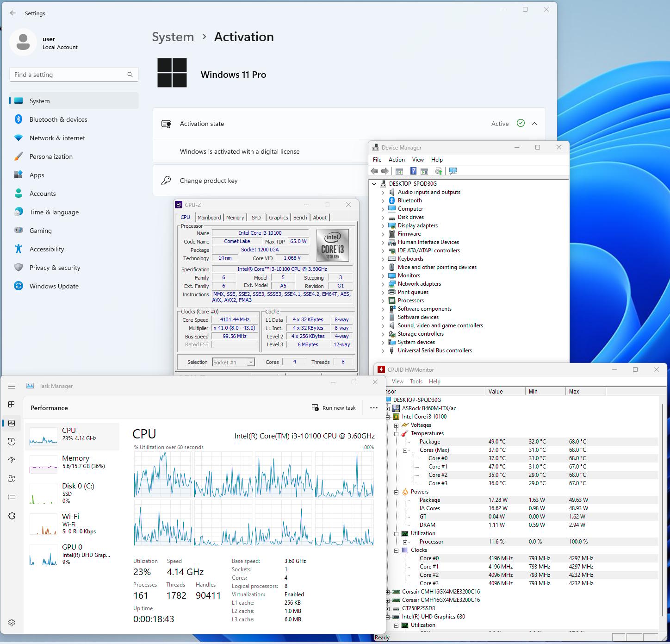Select Disk 0 (C:) performance item
Screen dimensions: 670x644
(x=73, y=493)
